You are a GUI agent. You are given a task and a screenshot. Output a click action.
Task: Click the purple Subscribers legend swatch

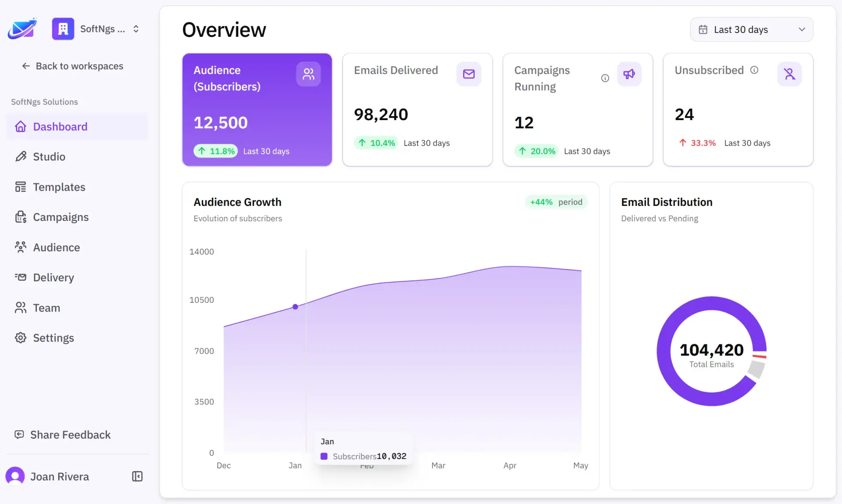point(324,456)
